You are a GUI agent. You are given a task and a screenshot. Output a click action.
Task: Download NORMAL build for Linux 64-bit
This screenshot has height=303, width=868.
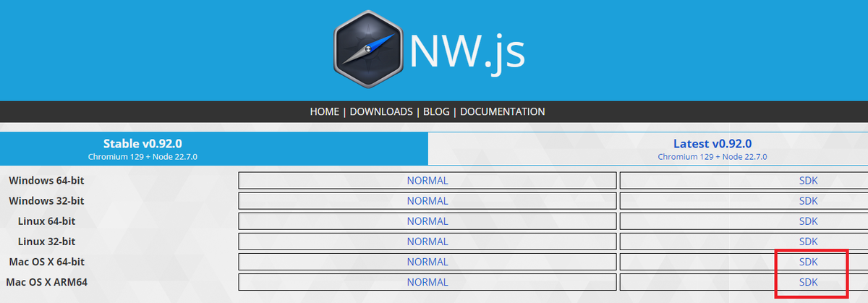point(427,221)
